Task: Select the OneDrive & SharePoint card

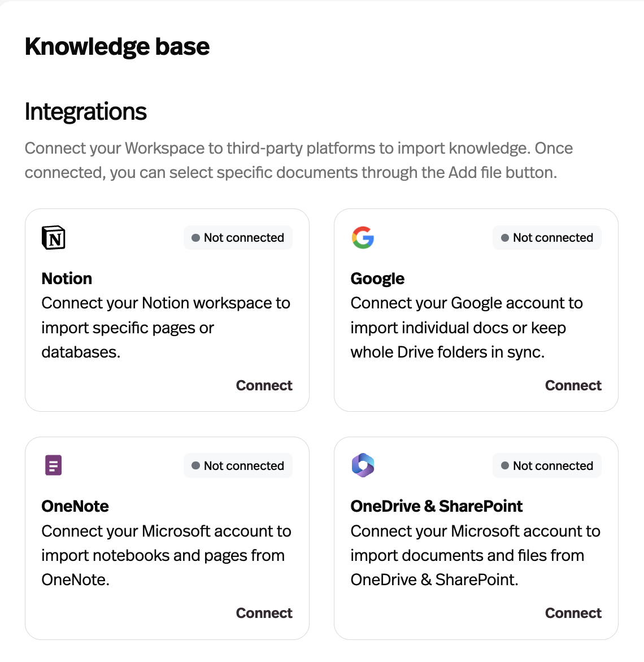Action: coord(476,537)
